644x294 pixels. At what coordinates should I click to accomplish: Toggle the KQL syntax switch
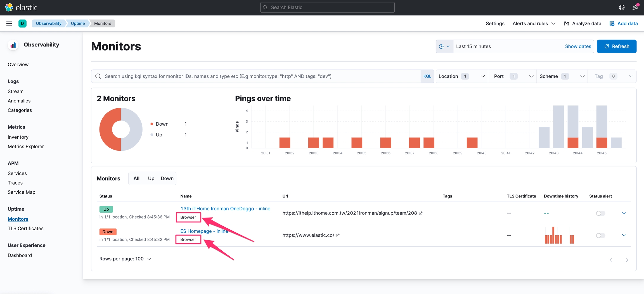tap(427, 76)
